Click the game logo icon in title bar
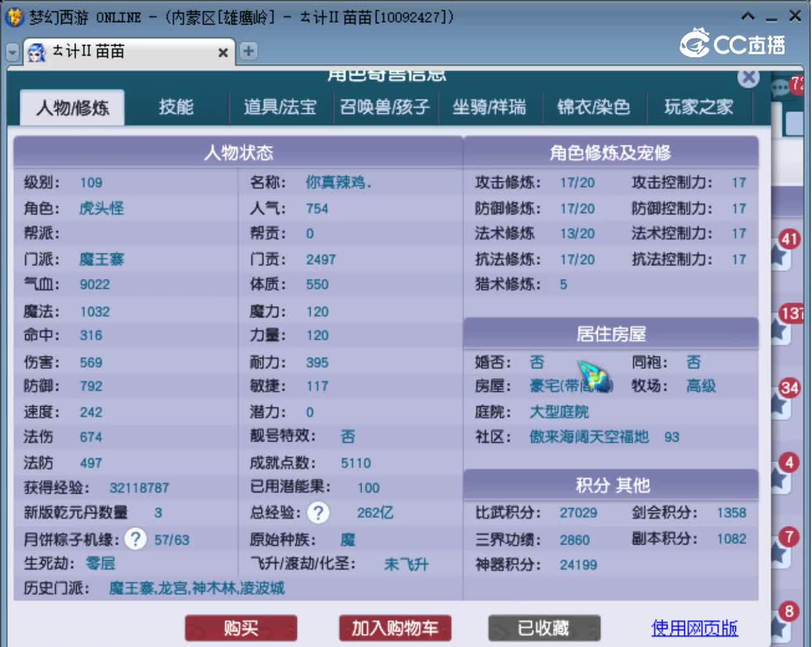 (x=14, y=17)
